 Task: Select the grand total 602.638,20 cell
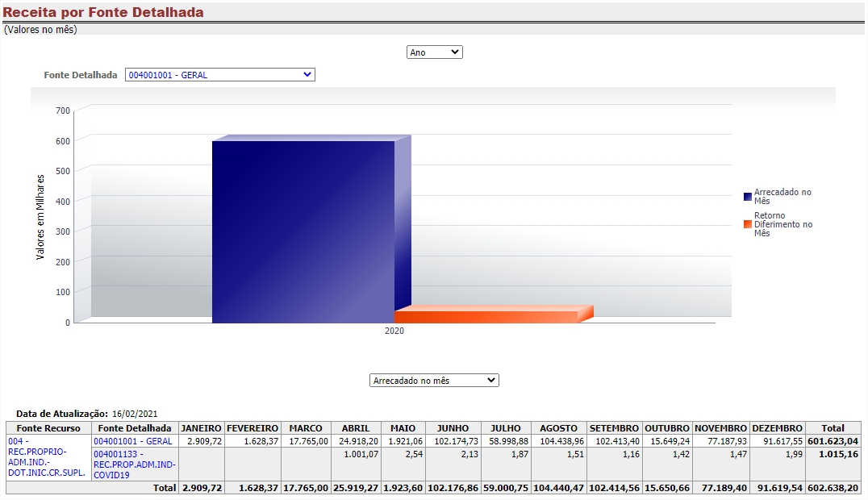pos(833,488)
